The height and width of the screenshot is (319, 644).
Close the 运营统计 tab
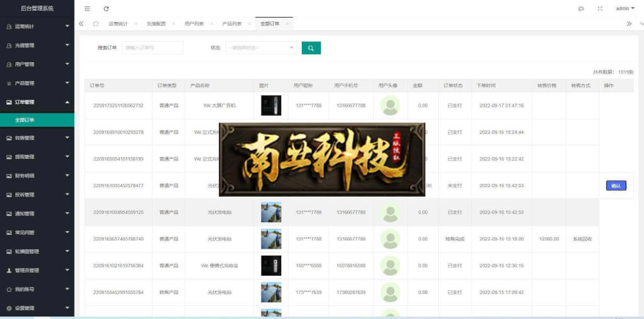click(x=136, y=24)
